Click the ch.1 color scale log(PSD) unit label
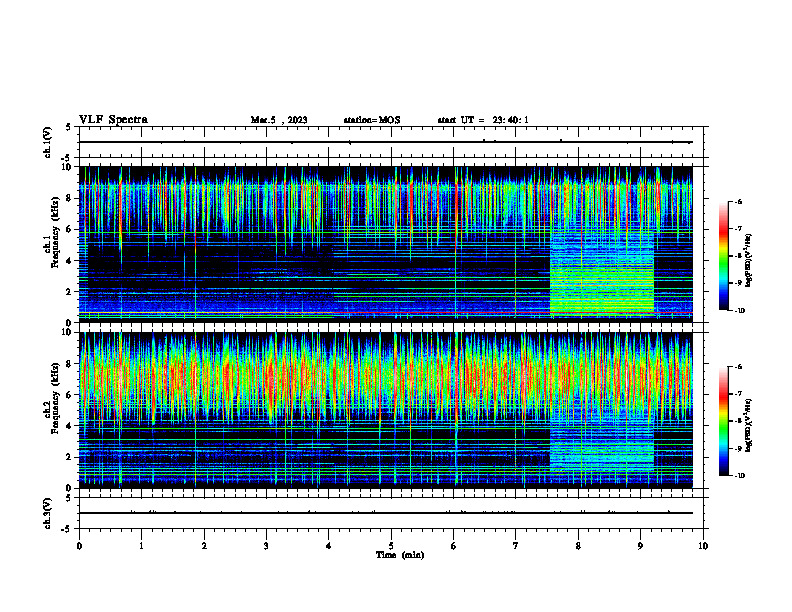Viewport: 792px width, 612px height. pyautogui.click(x=749, y=260)
